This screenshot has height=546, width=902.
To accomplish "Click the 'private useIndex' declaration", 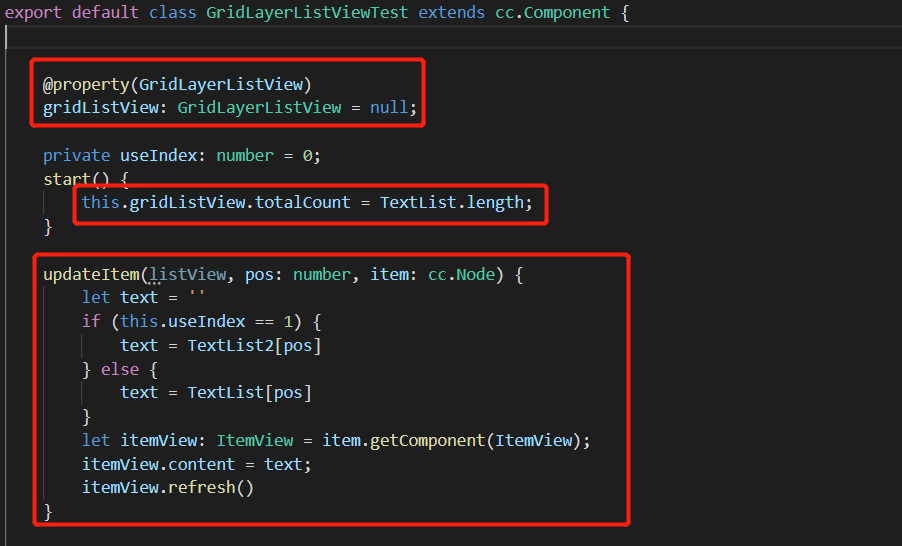I will point(120,155).
